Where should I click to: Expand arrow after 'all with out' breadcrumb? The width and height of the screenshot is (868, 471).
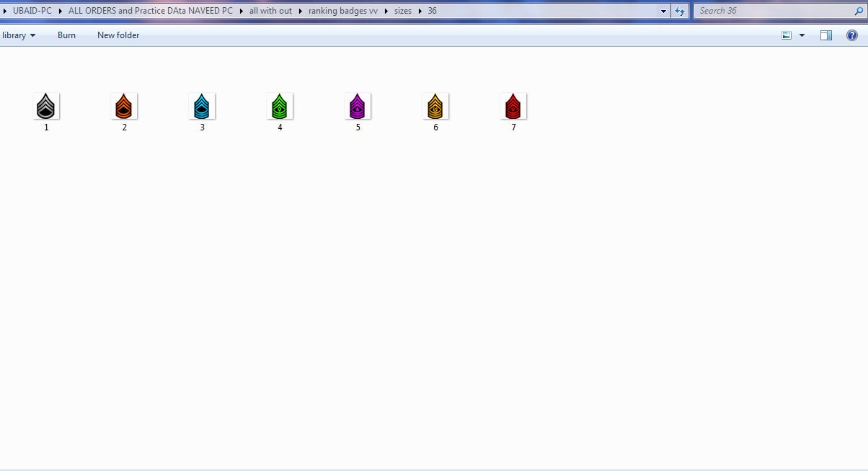coord(301,11)
